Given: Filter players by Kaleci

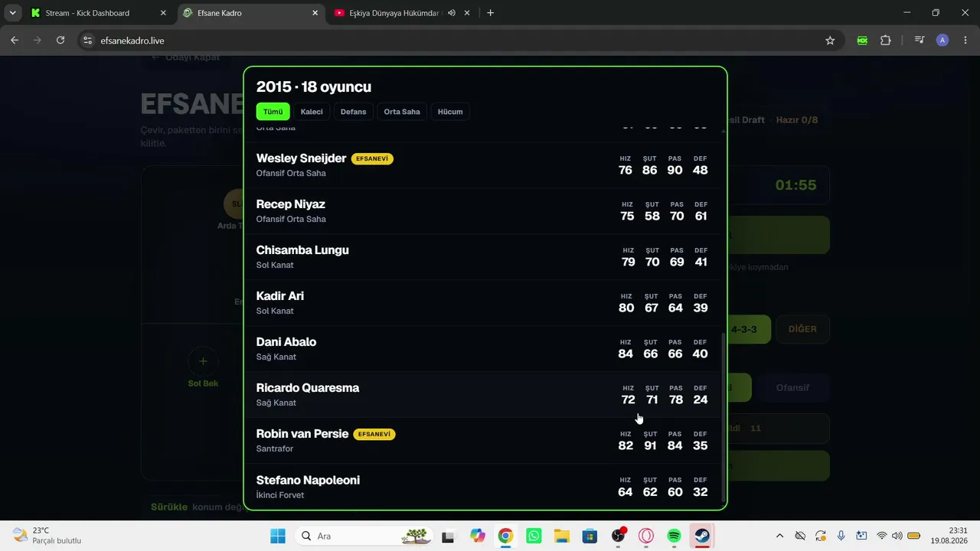Looking at the screenshot, I should tap(312, 112).
